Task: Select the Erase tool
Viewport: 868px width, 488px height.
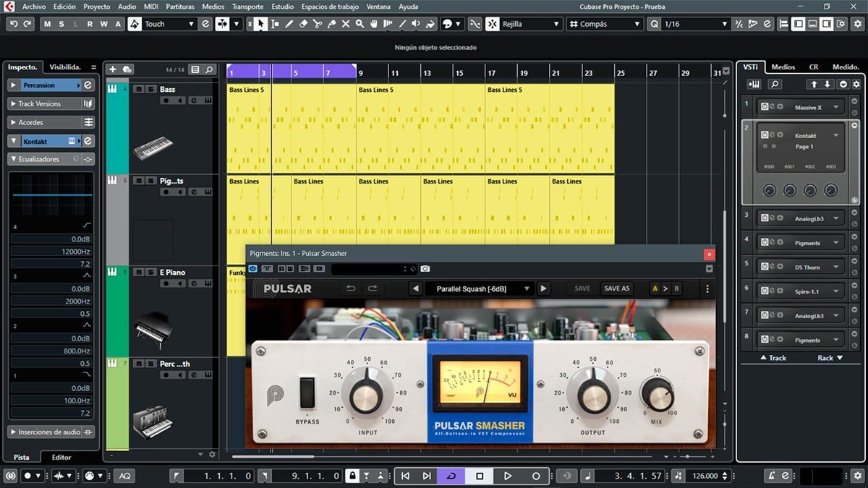Action: (303, 24)
